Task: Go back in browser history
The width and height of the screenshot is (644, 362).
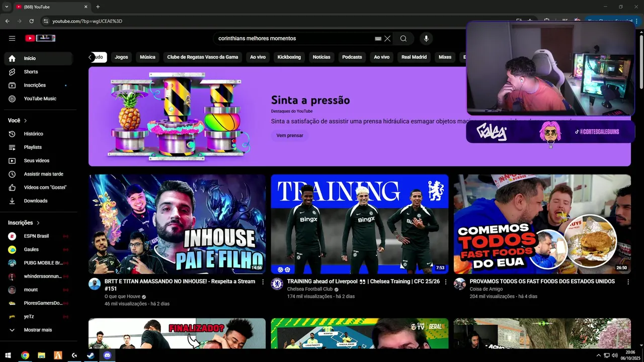Action: (x=7, y=21)
